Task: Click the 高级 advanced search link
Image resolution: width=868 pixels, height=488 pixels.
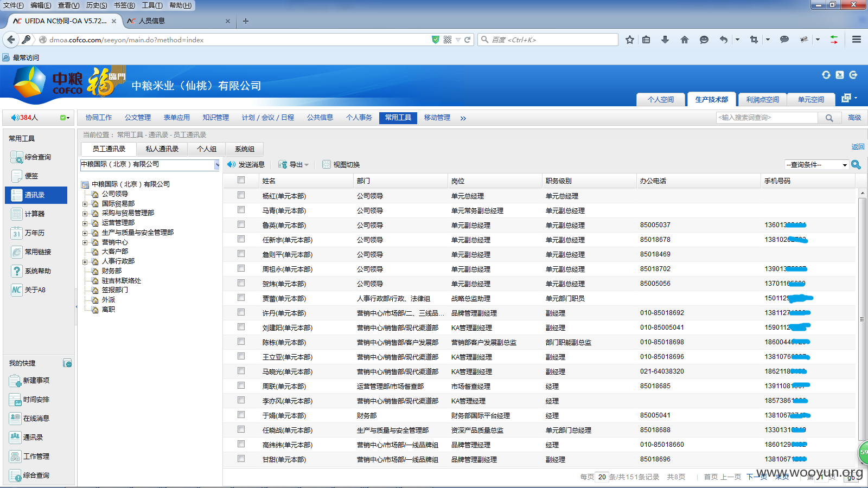Action: 854,118
